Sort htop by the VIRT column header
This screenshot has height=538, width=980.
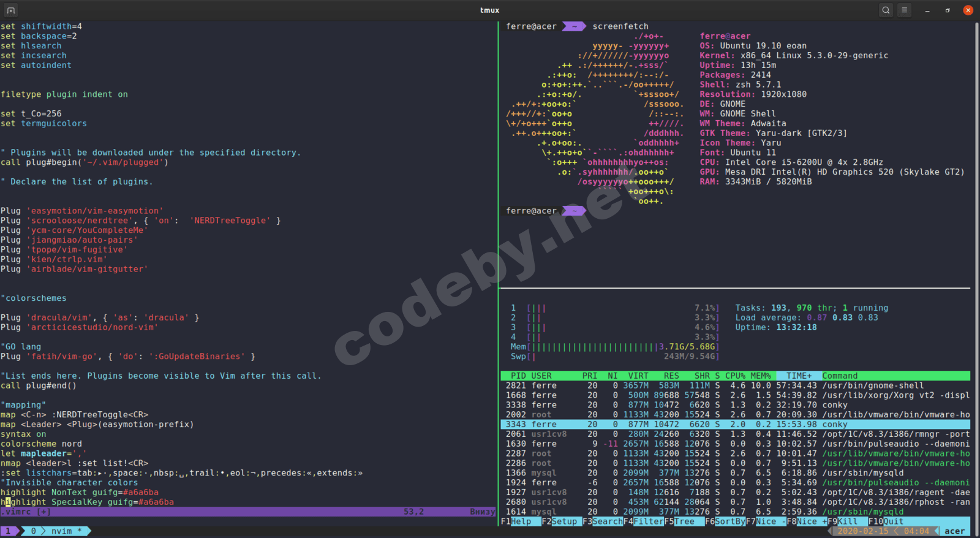pos(638,376)
